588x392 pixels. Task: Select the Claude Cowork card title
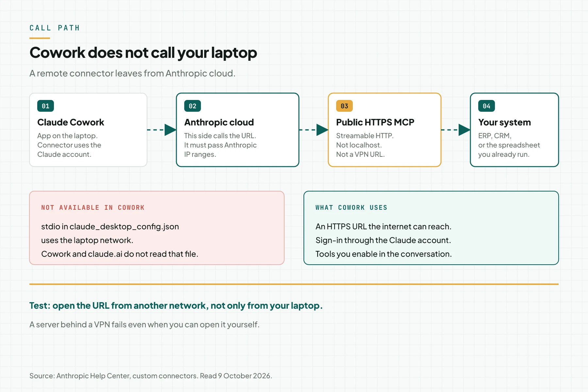[x=71, y=122]
